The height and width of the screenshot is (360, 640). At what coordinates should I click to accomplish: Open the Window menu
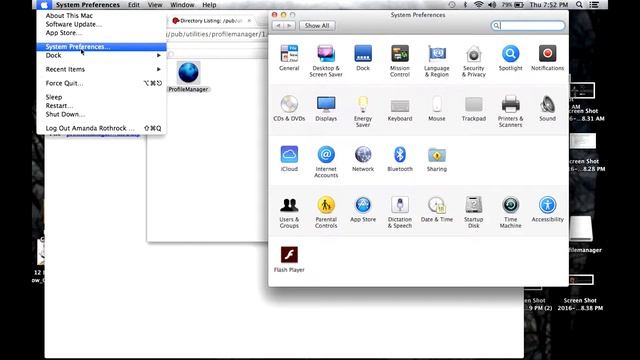point(182,5)
